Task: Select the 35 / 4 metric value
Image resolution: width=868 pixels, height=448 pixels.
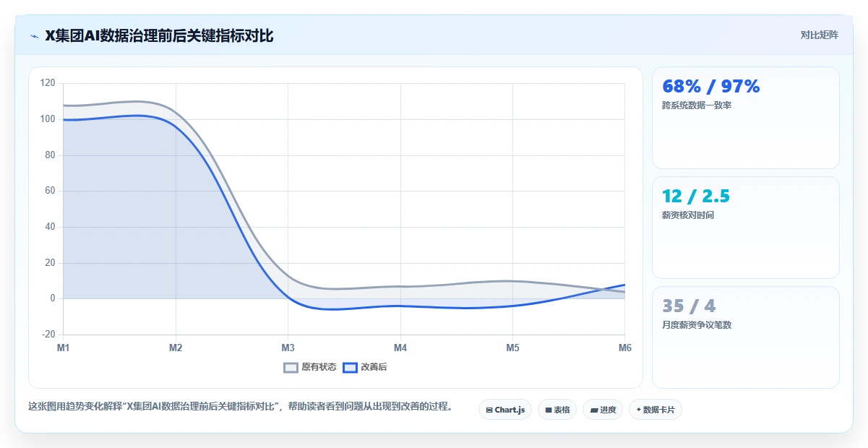Action: pyautogui.click(x=689, y=306)
